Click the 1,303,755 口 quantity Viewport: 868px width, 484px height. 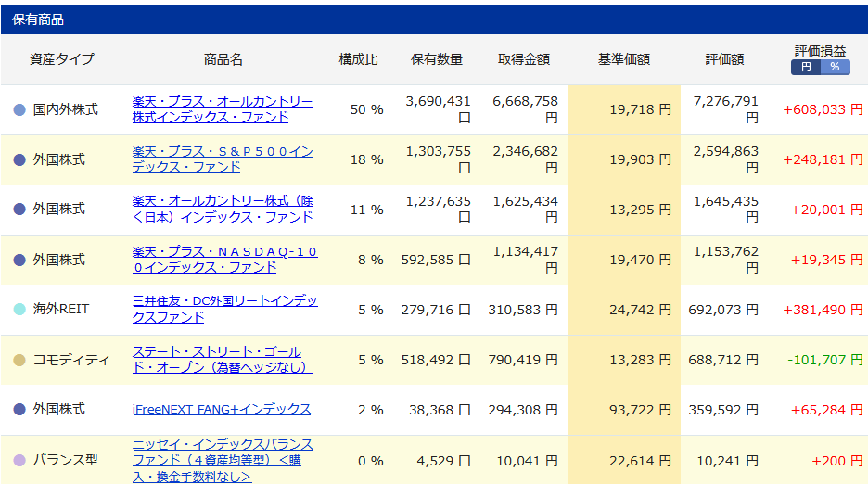point(438,159)
